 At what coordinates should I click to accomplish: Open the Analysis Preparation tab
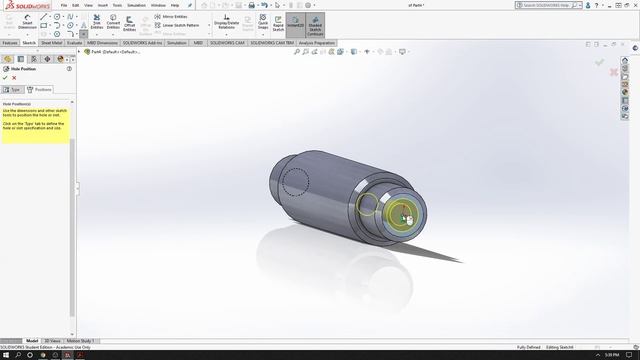[x=316, y=43]
